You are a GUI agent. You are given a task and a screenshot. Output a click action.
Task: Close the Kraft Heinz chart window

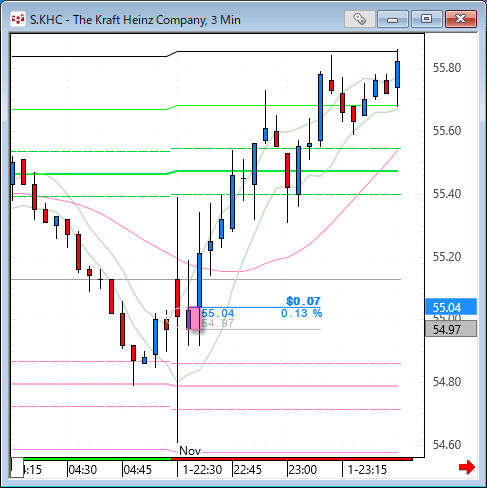click(461, 19)
